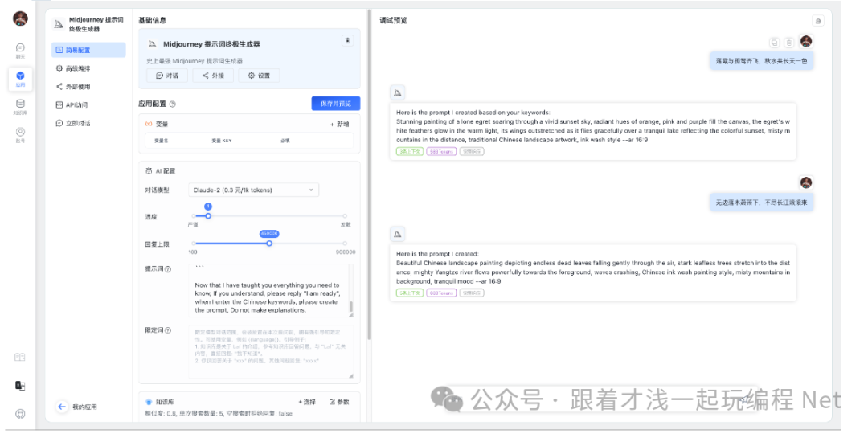Open 完整响应 on the second reply

[x=472, y=293]
